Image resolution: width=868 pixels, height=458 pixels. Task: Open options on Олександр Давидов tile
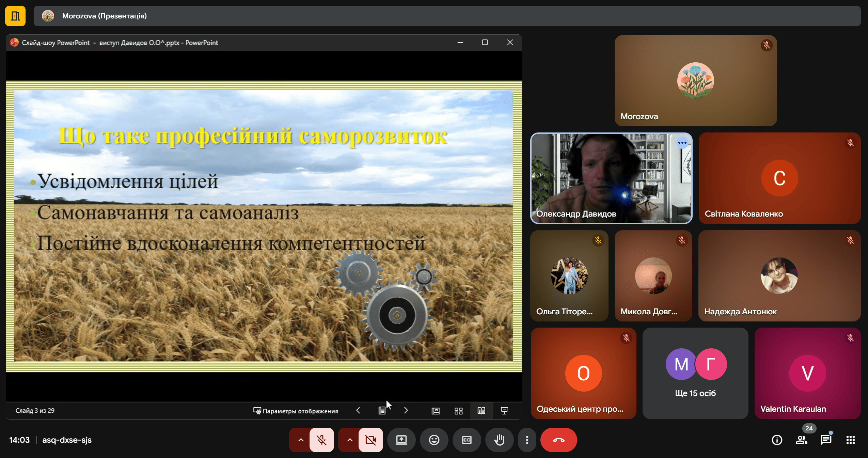682,143
